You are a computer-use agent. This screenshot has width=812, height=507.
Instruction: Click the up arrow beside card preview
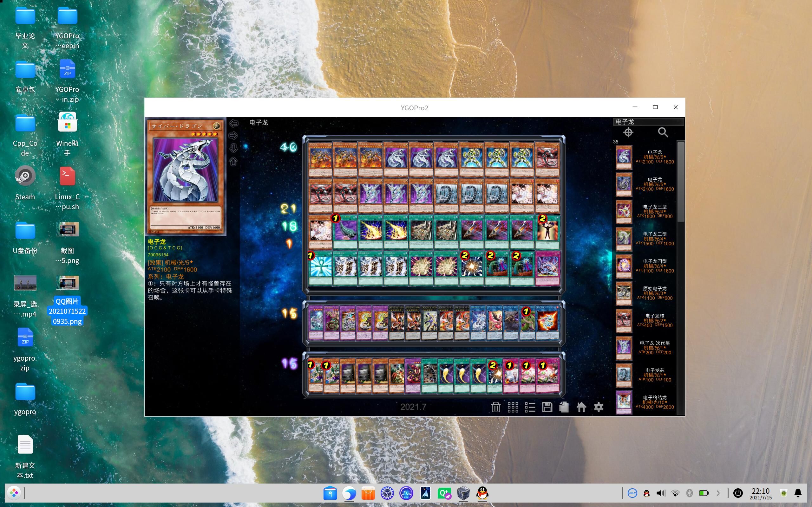coord(233,162)
